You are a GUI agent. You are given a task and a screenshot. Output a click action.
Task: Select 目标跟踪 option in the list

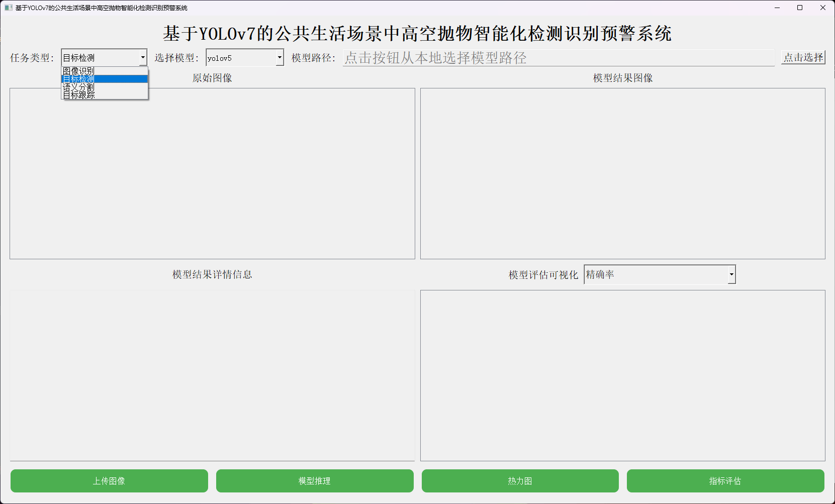[105, 94]
